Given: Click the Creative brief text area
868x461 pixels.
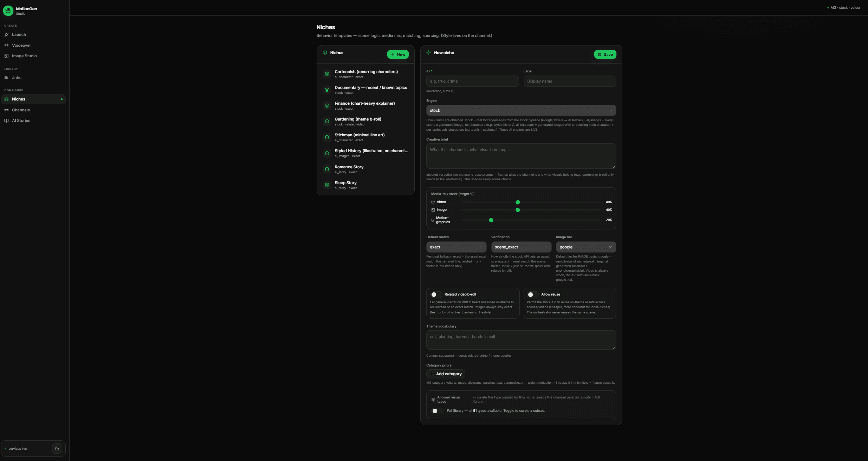Looking at the screenshot, I should pos(521,156).
